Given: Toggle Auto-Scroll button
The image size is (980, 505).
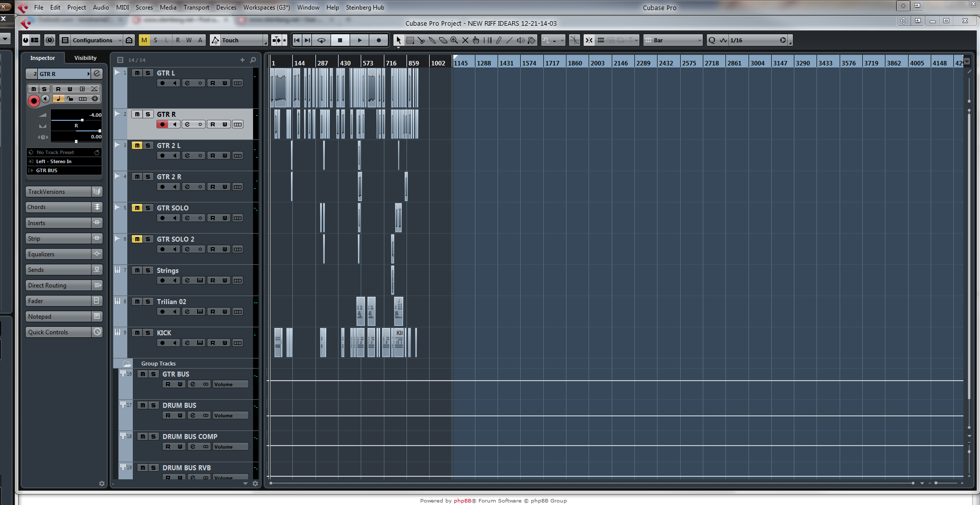Looking at the screenshot, I should pos(277,40).
